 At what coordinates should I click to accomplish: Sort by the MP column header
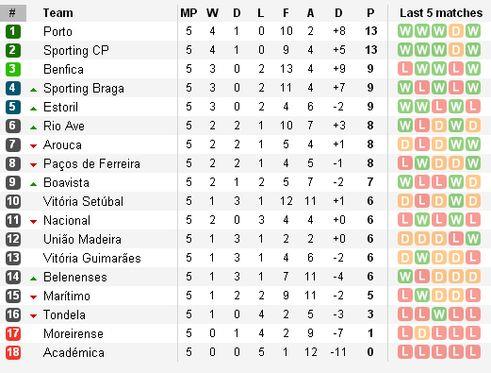pyautogui.click(x=189, y=13)
